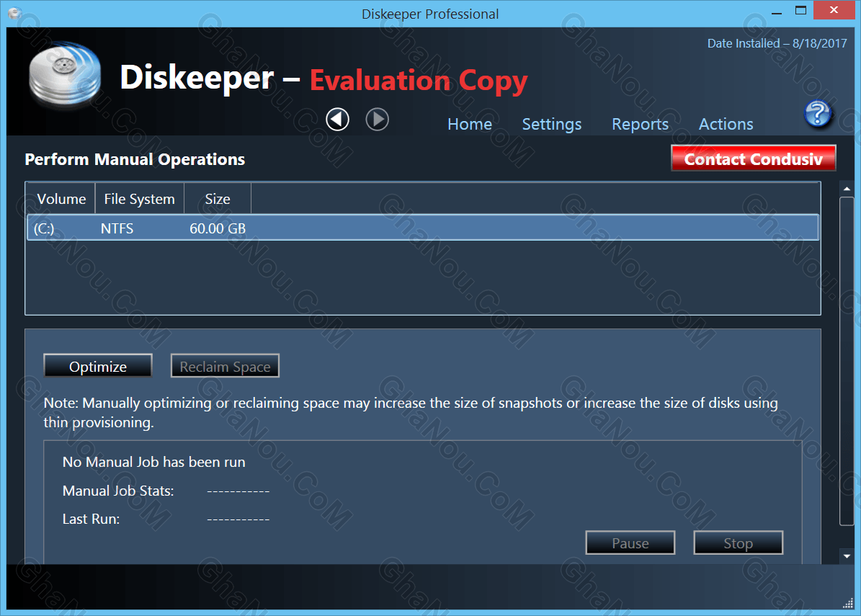Click the "No Manual Job has been run" text
This screenshot has height=616, width=861.
click(x=153, y=462)
